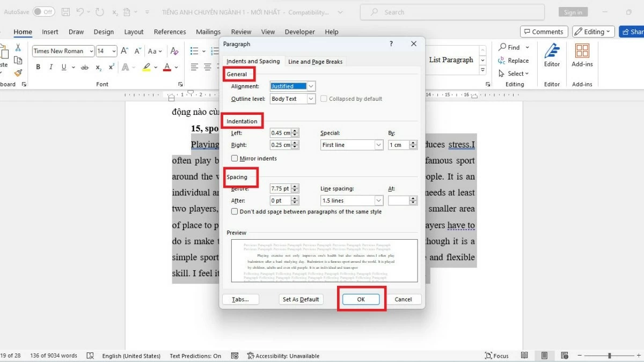Screen dimensions: 644x362
Task: Apply subscript formatting
Action: tap(98, 67)
